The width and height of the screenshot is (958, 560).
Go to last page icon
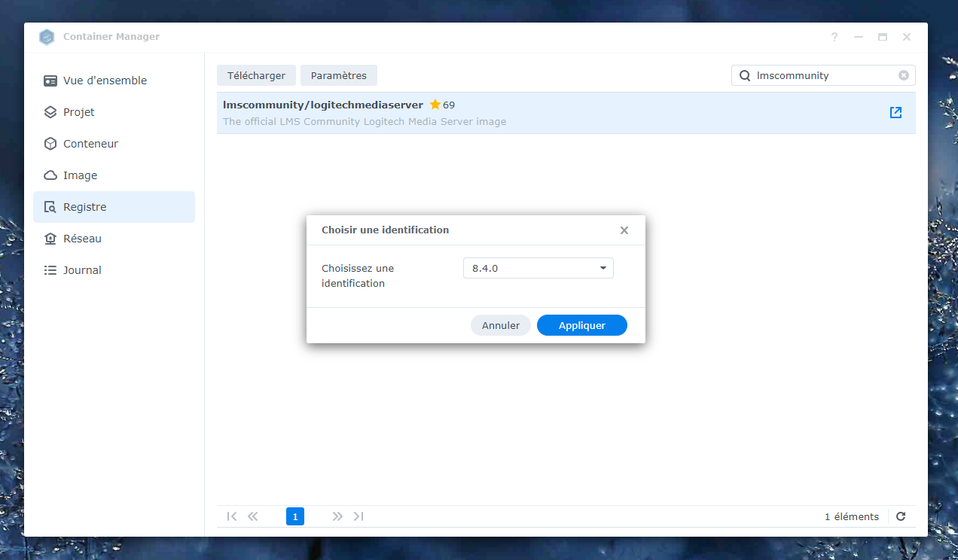[x=358, y=516]
